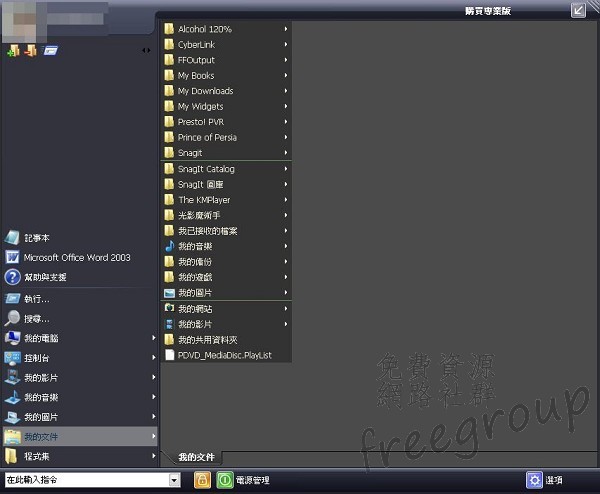Open the 我的網站 folder
The width and height of the screenshot is (600, 494).
pyautogui.click(x=226, y=309)
